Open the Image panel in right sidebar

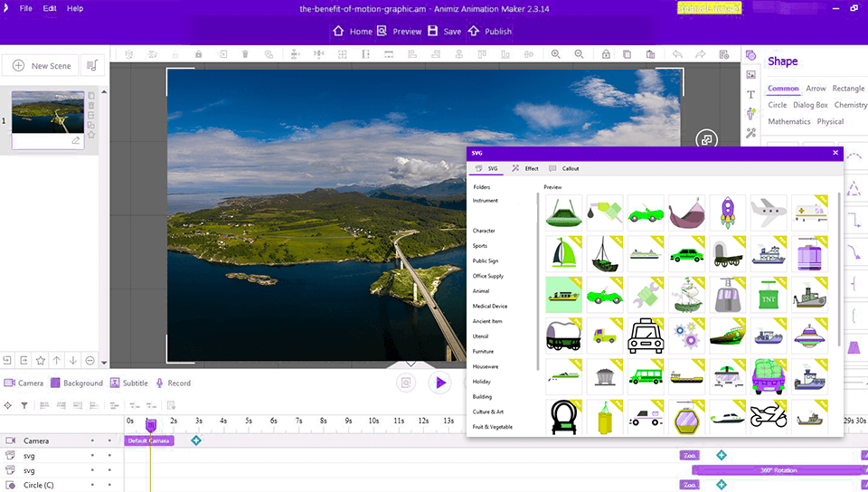(x=750, y=74)
